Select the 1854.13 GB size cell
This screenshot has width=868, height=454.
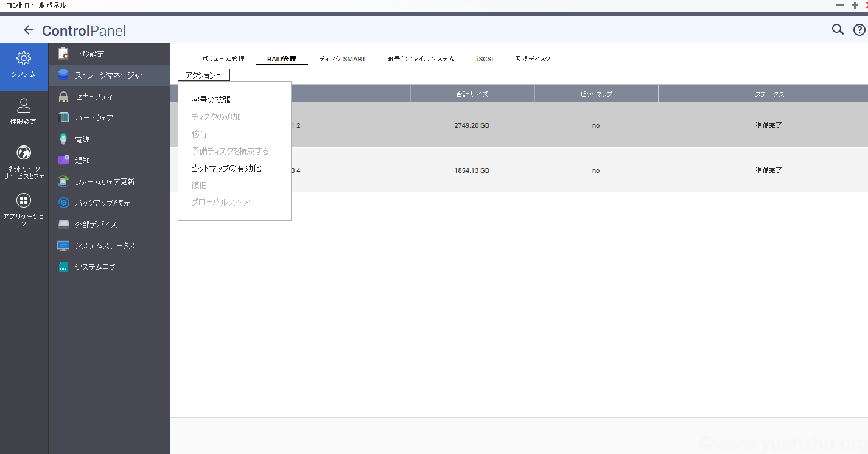click(x=472, y=170)
